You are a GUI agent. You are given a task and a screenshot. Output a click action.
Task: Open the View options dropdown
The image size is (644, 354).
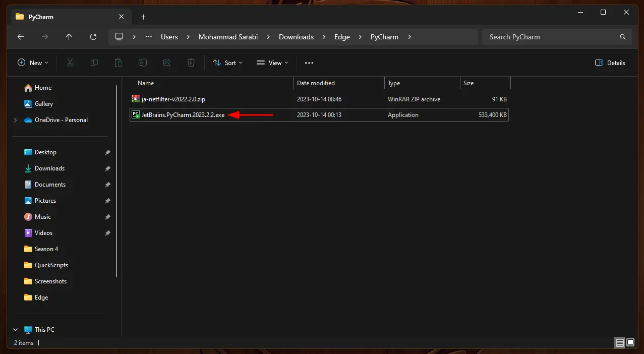click(272, 63)
